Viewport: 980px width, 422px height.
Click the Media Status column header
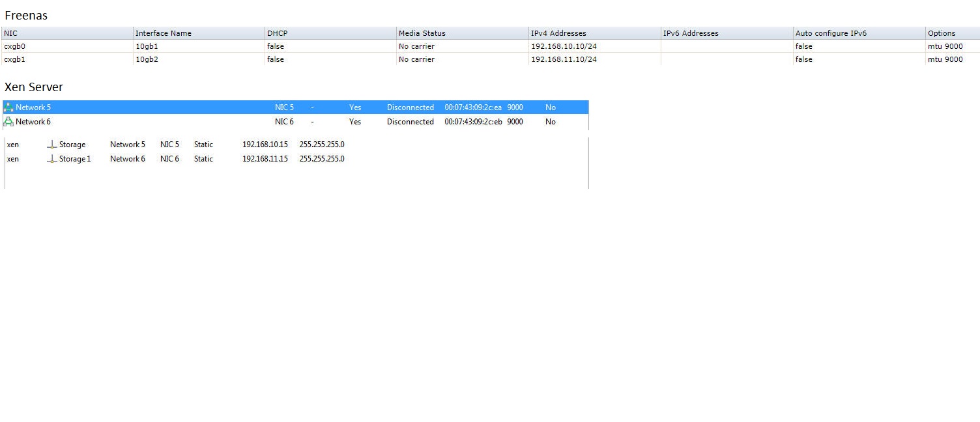463,33
